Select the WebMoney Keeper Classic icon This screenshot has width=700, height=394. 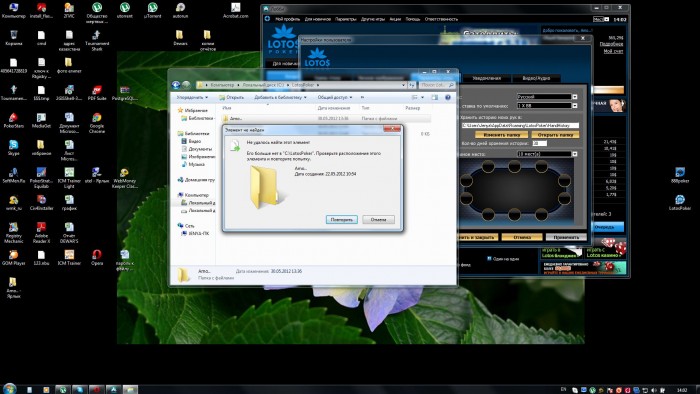pyautogui.click(x=125, y=178)
